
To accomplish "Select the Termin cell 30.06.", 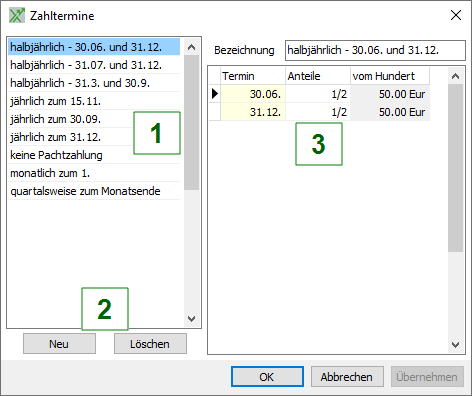I will pyautogui.click(x=253, y=94).
